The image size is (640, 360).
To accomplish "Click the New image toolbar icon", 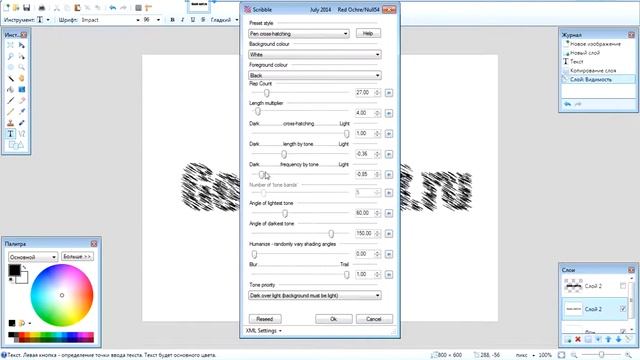I will 7,8.
